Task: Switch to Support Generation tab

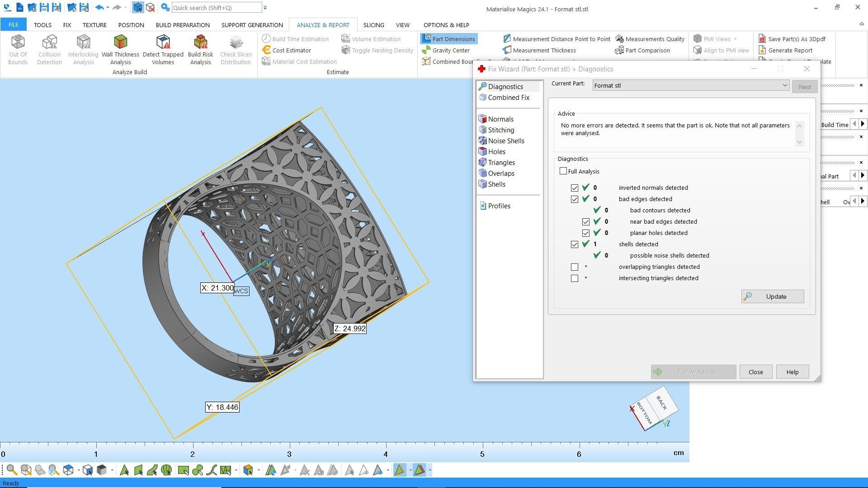Action: (252, 25)
